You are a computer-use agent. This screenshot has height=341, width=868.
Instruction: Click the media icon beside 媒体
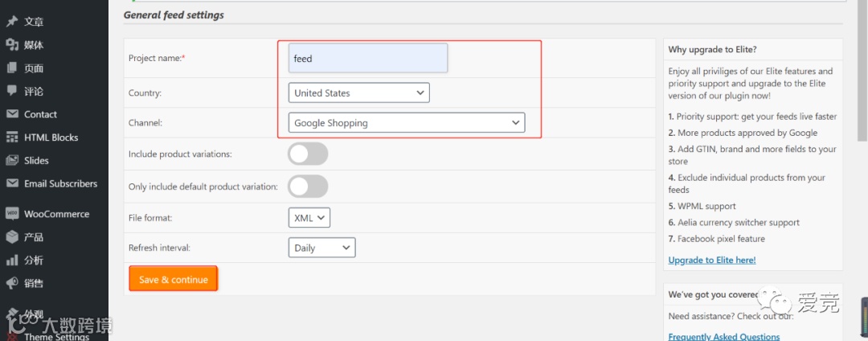click(x=12, y=45)
